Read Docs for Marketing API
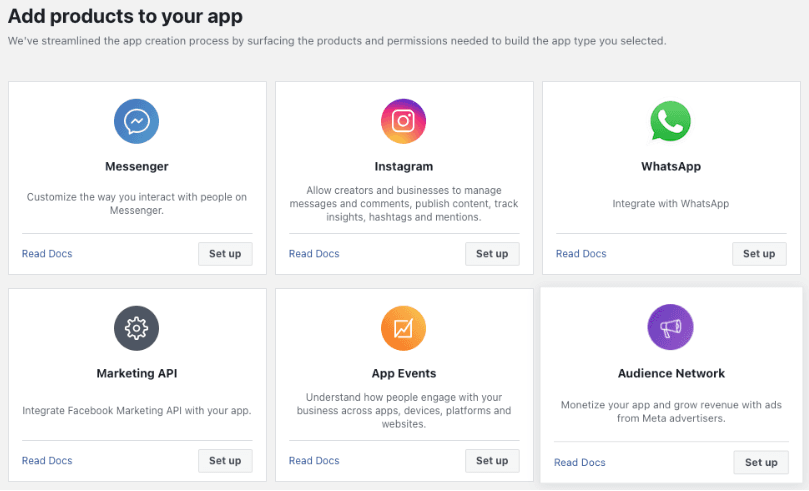 [x=47, y=461]
